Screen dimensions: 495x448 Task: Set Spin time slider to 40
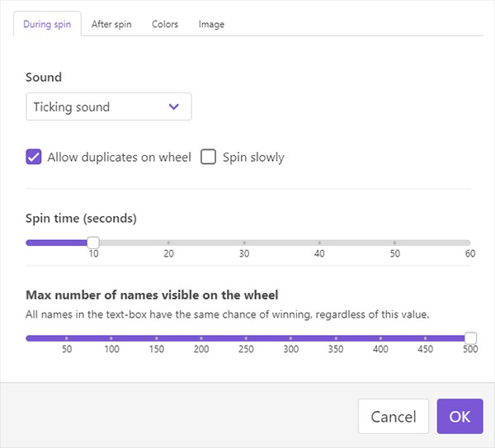[x=319, y=243]
